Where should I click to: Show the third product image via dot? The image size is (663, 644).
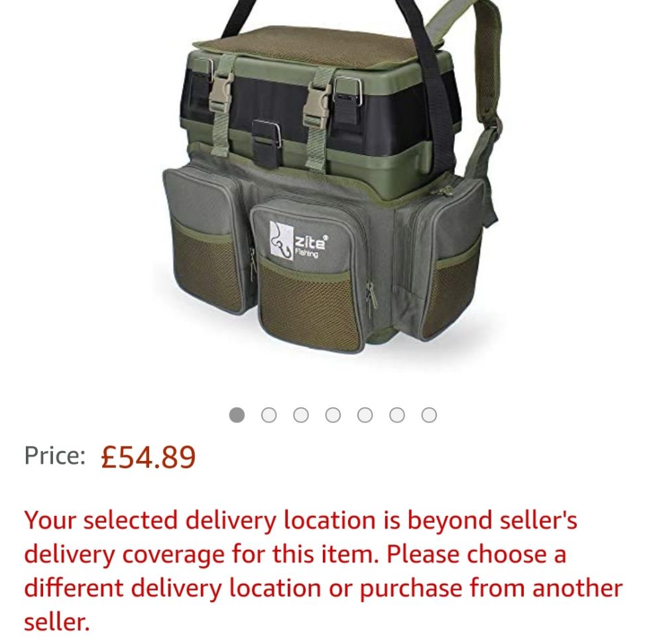[301, 415]
